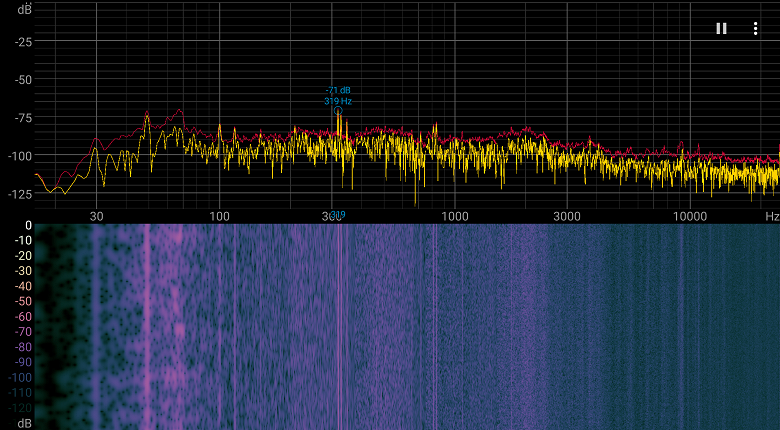
Task: Click the 0 value on the spectrogram color scale
Action: 28,225
